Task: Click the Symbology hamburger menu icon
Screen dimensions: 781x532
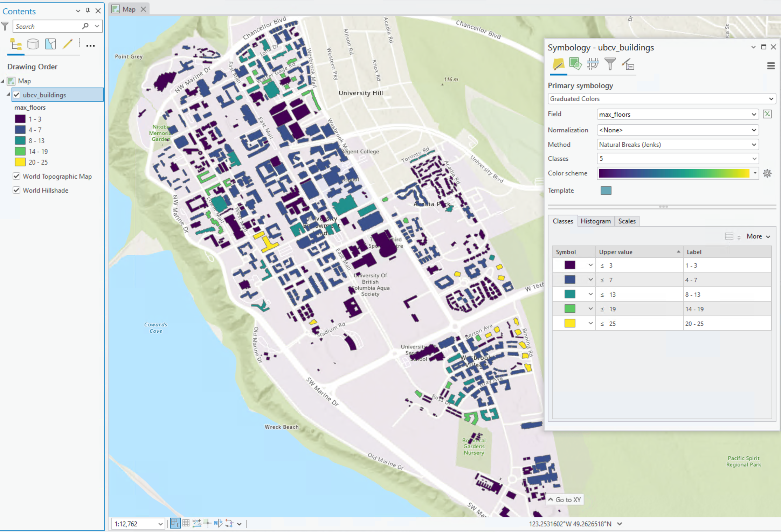Action: (771, 66)
